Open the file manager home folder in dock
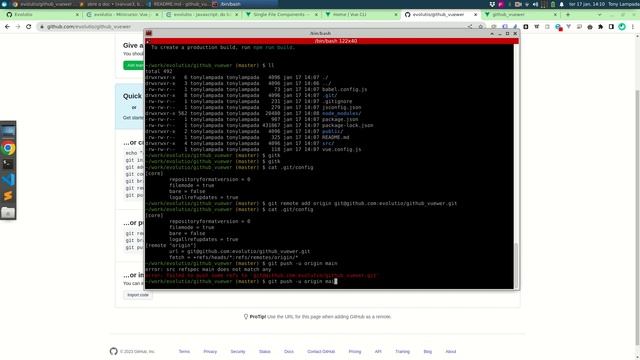Image resolution: width=640 pixels, height=360 pixels. click(8, 212)
